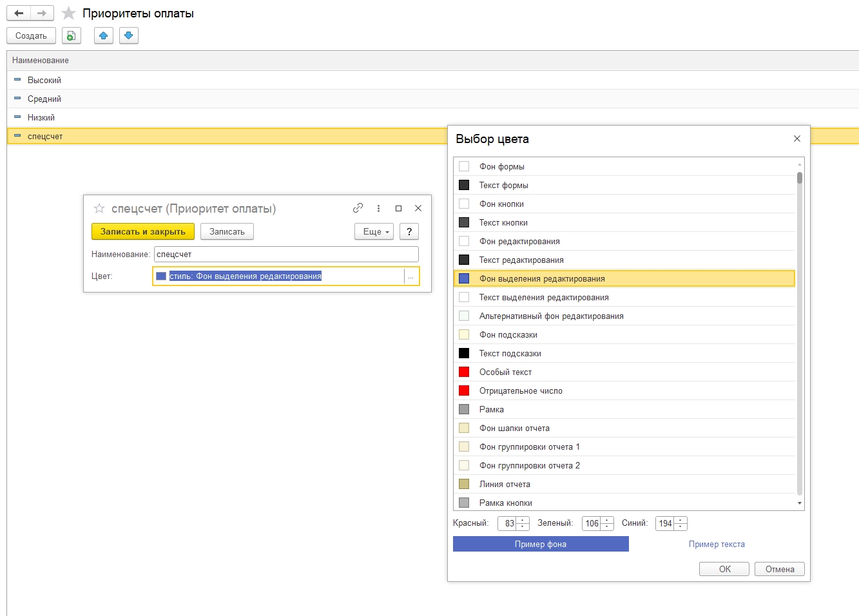Click the back navigation arrow
Screen dimensions: 859x616
pos(19,14)
